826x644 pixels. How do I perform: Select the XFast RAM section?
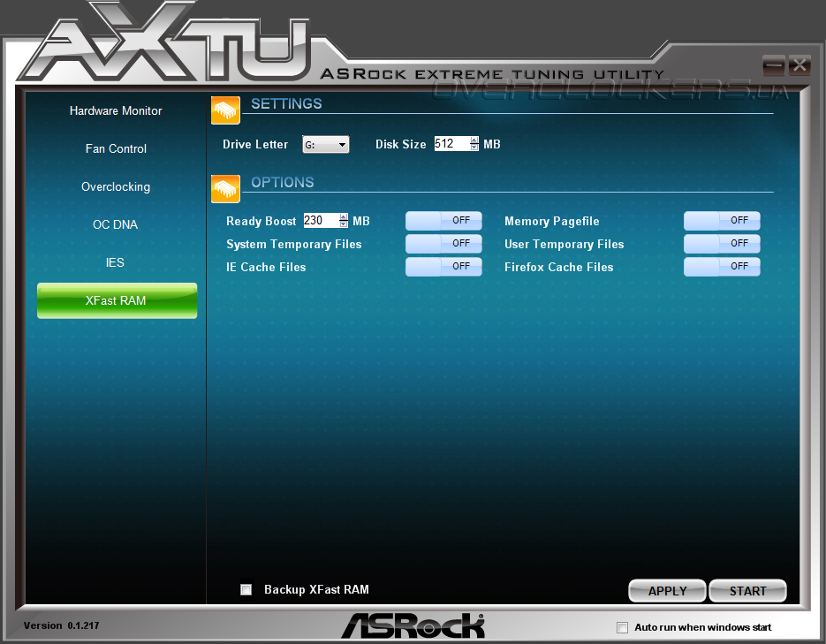(x=117, y=300)
